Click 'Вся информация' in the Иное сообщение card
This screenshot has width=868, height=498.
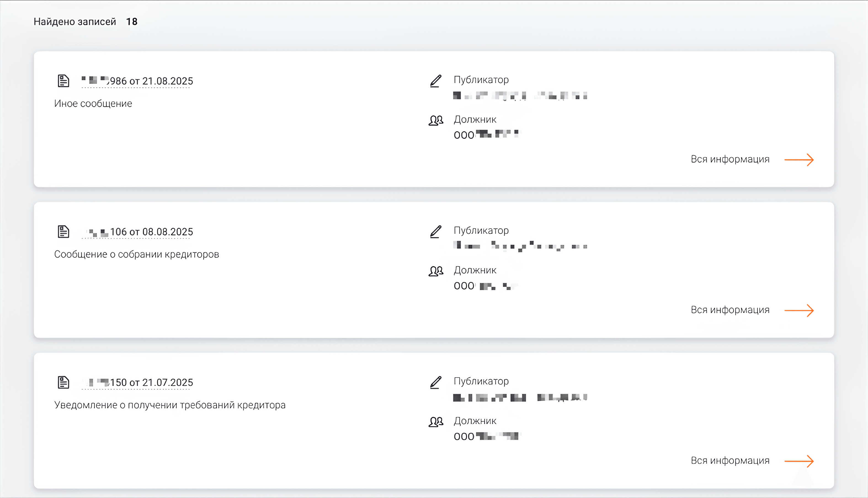click(730, 159)
